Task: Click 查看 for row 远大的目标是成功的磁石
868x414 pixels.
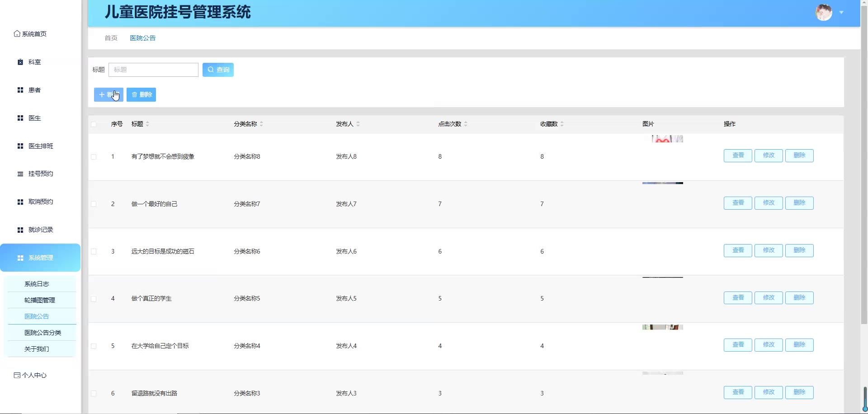Action: coord(738,250)
